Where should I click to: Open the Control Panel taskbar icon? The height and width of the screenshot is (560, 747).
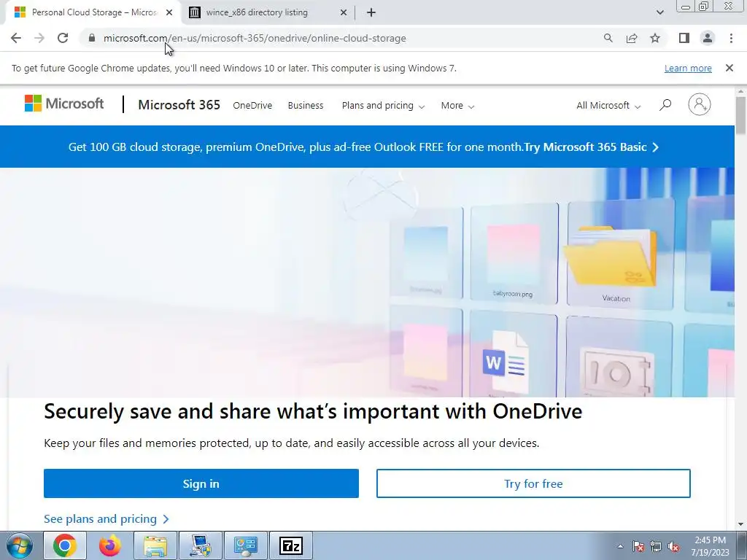point(246,545)
